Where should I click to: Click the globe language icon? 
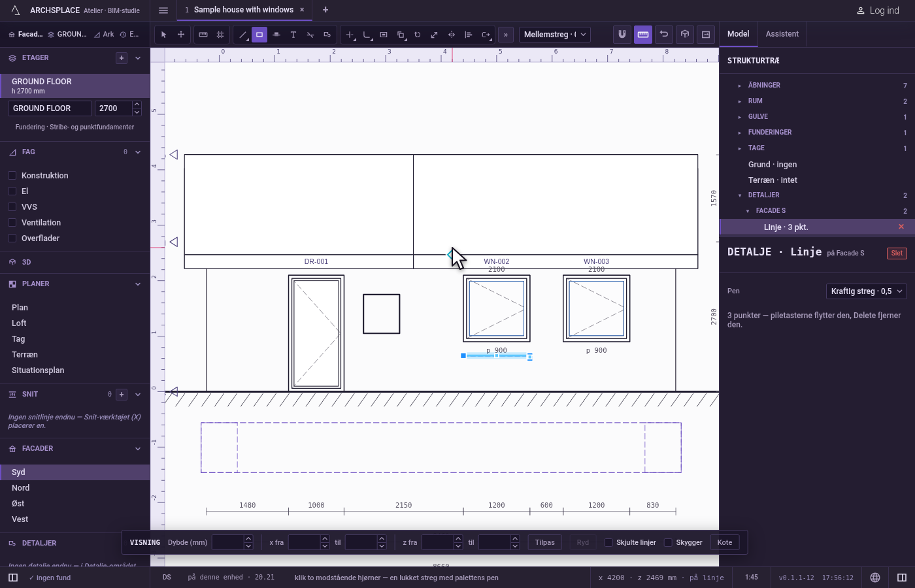coord(875,578)
